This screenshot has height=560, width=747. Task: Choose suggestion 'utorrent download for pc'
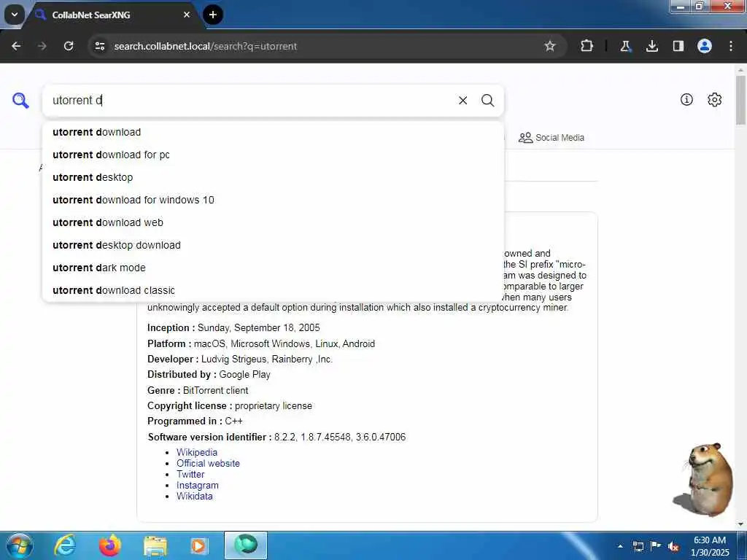273,155
